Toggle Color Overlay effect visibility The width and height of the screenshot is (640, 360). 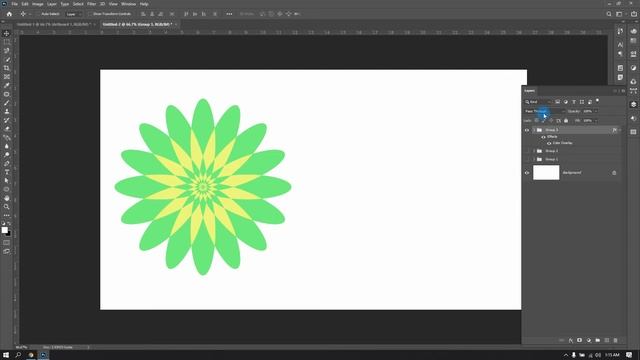(549, 143)
